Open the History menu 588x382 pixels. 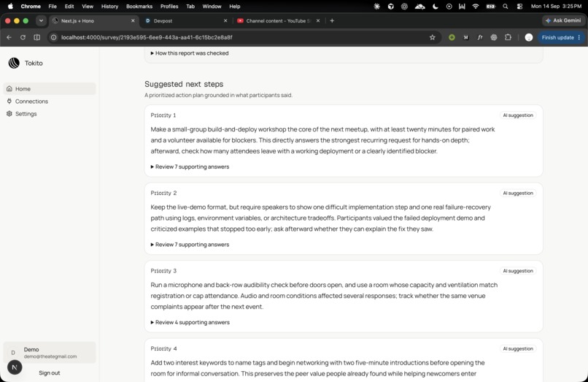click(109, 7)
